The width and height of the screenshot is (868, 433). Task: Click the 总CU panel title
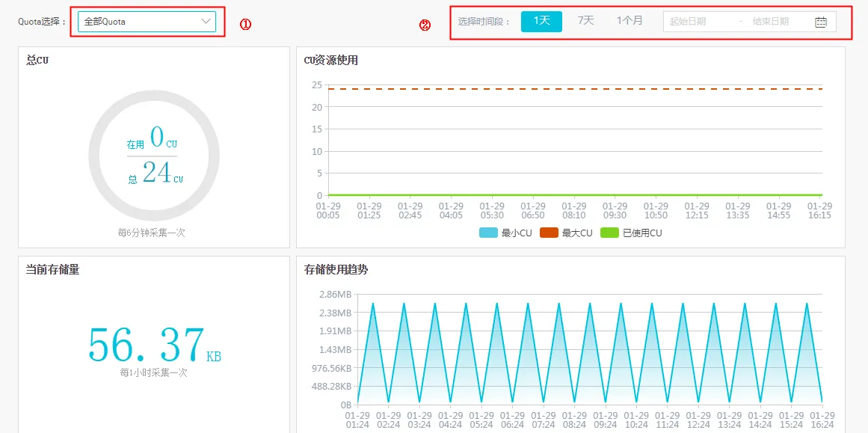tap(37, 61)
